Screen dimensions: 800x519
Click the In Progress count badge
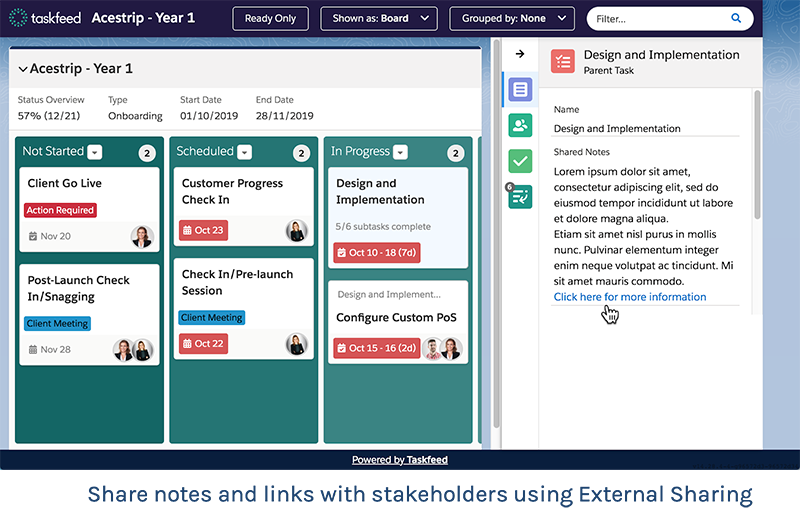point(456,153)
